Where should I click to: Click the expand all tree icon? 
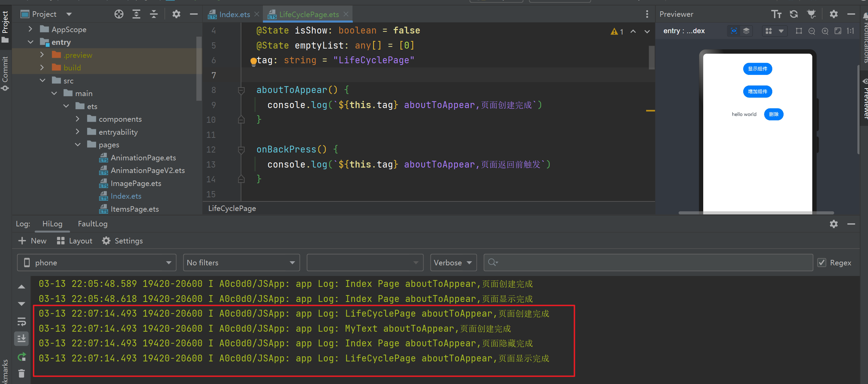[136, 14]
